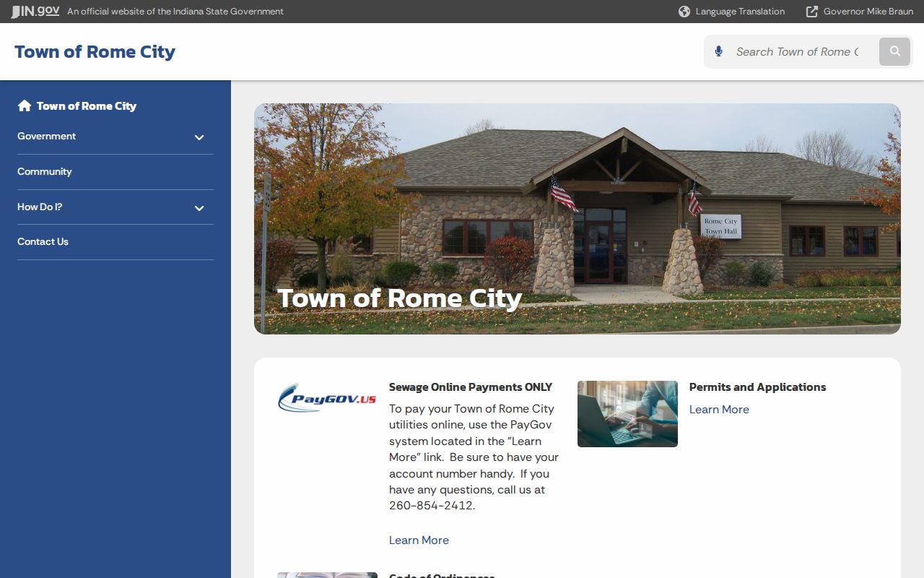The height and width of the screenshot is (578, 924).
Task: Click the PayGOV.US logo
Action: pyautogui.click(x=327, y=398)
